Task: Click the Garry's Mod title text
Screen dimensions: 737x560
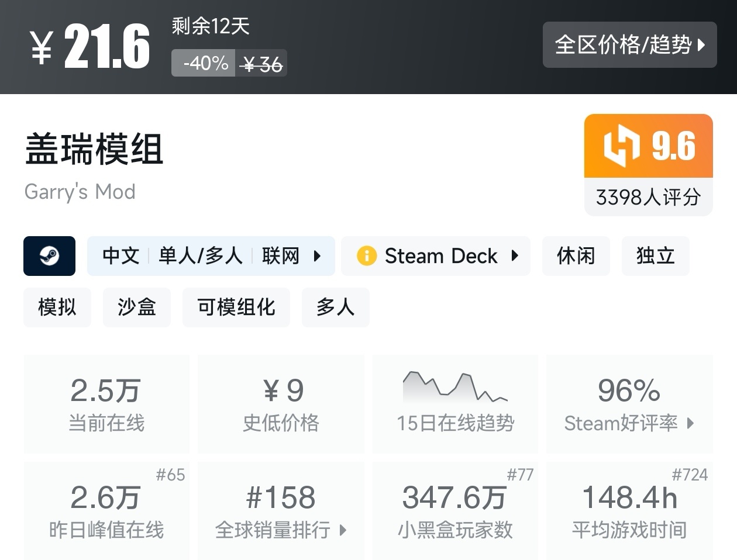Action: coord(80,191)
